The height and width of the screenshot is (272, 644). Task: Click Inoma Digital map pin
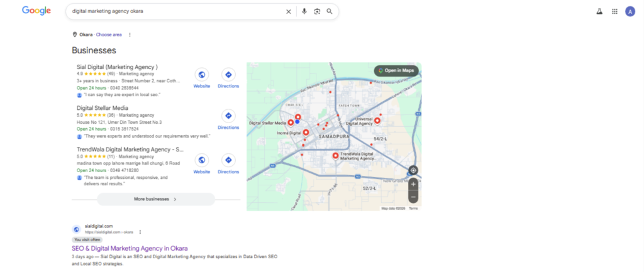click(x=306, y=133)
